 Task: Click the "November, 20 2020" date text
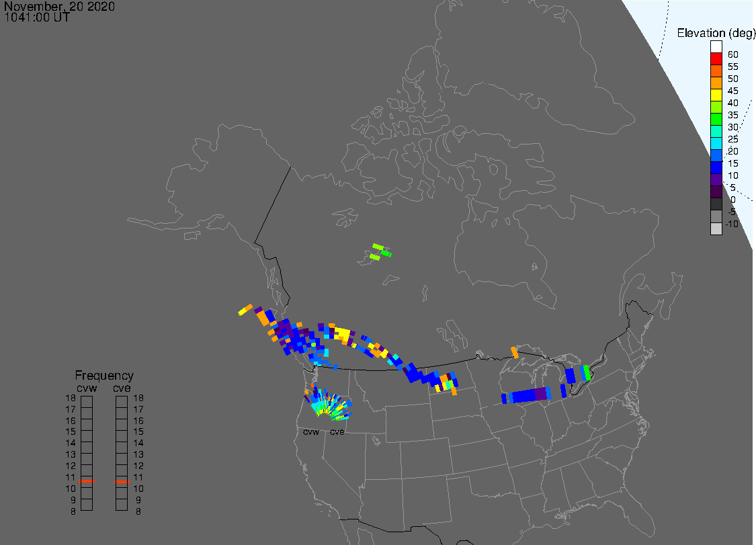59,6
